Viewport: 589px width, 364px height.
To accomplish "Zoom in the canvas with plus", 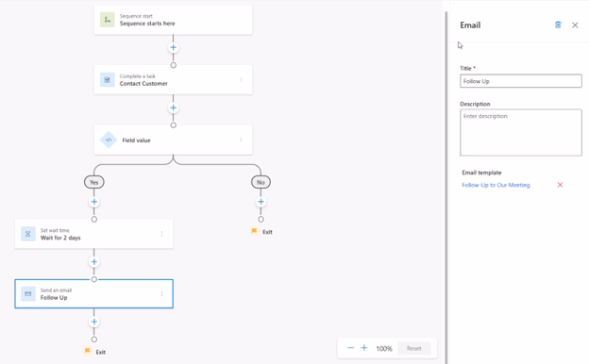I will coord(364,348).
